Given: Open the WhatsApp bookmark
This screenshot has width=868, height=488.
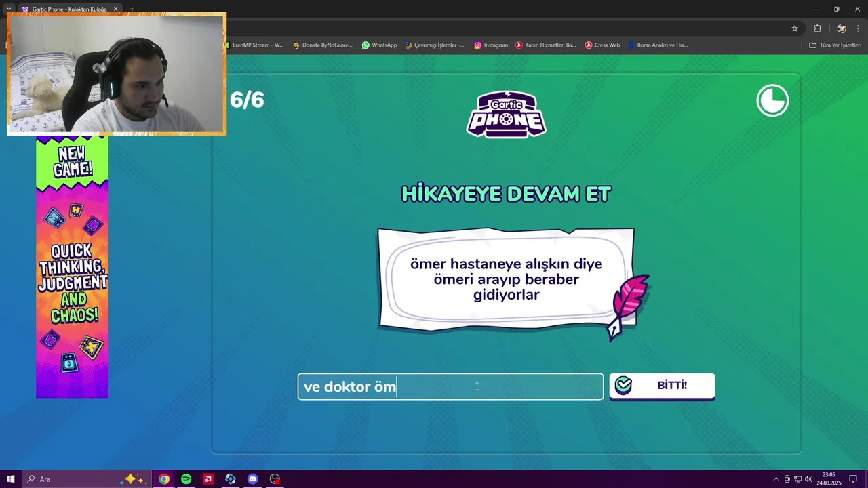Looking at the screenshot, I should tap(379, 45).
